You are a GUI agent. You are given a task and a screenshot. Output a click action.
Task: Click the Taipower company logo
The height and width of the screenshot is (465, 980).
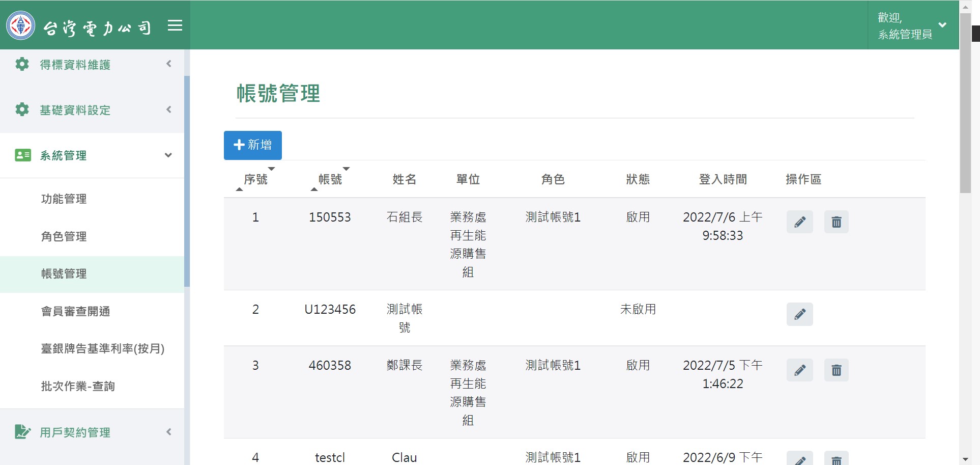21,25
